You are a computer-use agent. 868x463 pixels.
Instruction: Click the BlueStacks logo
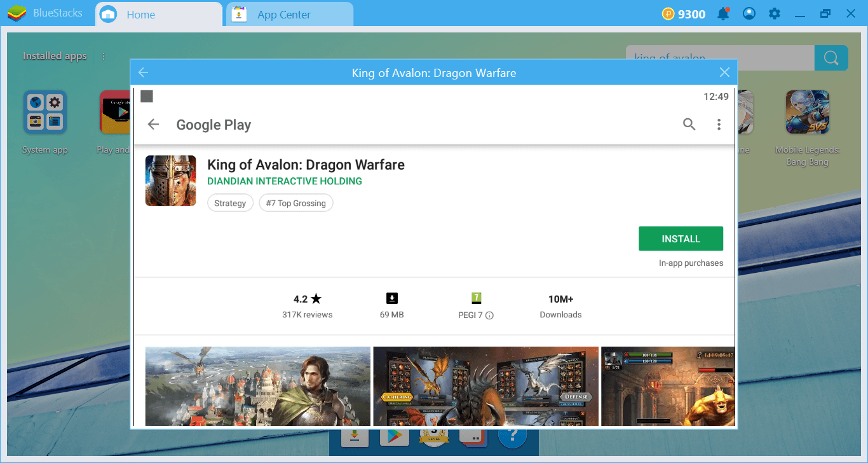[17, 13]
